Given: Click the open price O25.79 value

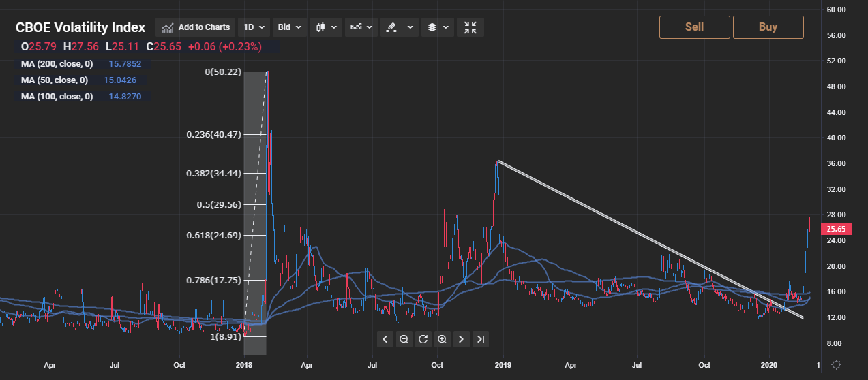Looking at the screenshot, I should pos(40,47).
